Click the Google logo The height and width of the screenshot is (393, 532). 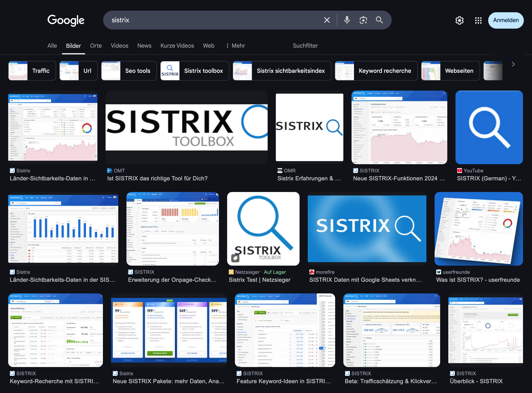[x=66, y=20]
